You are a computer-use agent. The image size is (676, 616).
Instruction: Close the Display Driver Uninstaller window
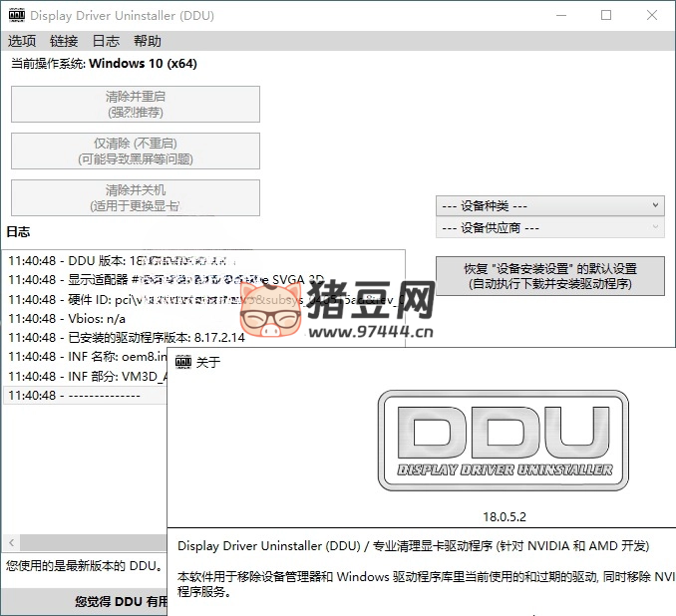(652, 16)
